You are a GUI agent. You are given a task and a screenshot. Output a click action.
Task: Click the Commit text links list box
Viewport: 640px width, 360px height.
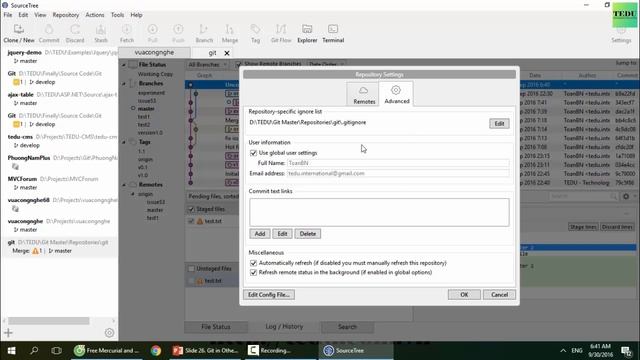tap(379, 212)
